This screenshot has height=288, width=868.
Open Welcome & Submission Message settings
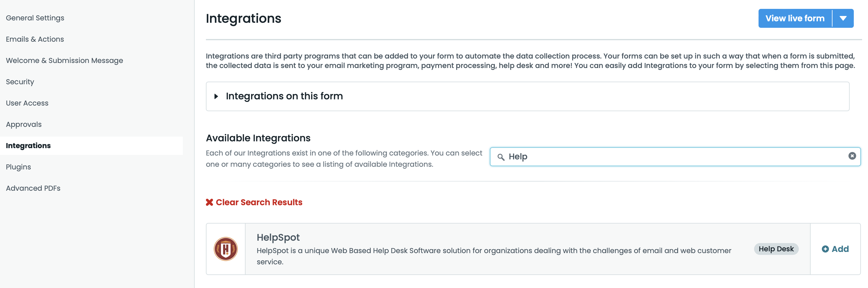pos(64,60)
